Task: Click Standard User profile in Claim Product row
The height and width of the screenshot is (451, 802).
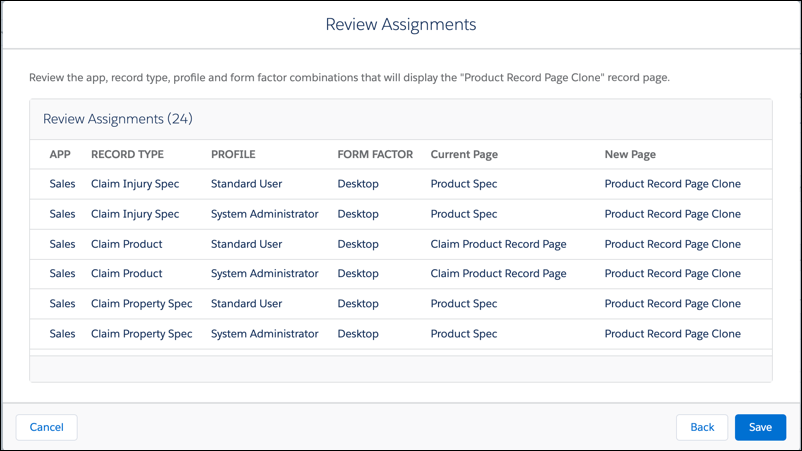Action: click(x=247, y=244)
